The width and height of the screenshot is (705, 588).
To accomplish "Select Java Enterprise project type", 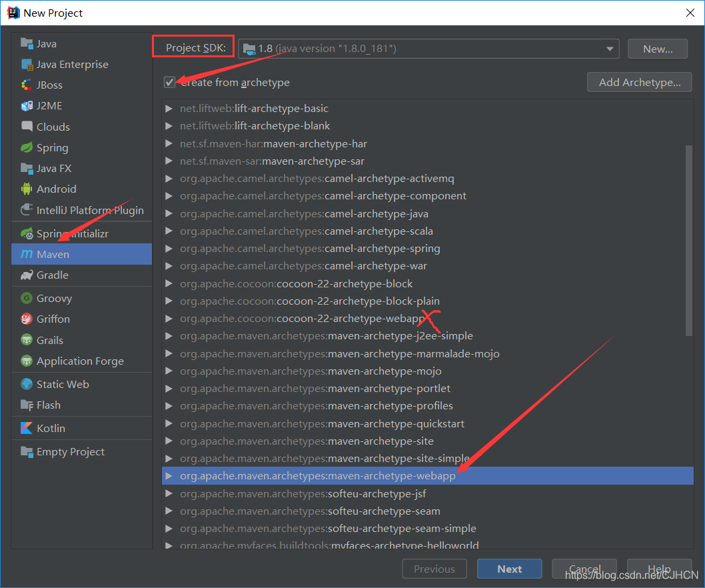I will click(x=81, y=65).
